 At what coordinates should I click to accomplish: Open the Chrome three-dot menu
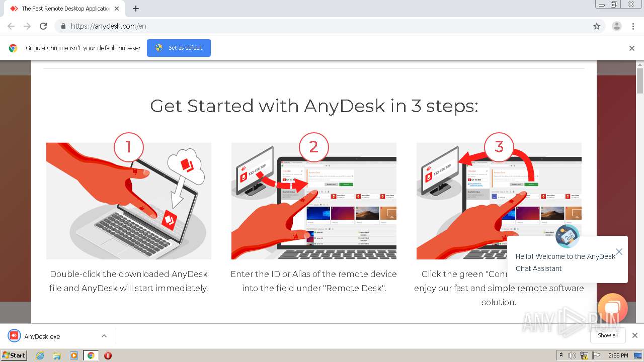633,26
